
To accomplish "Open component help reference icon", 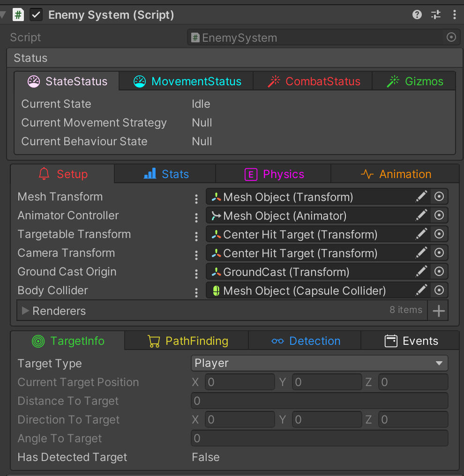I will point(417,15).
